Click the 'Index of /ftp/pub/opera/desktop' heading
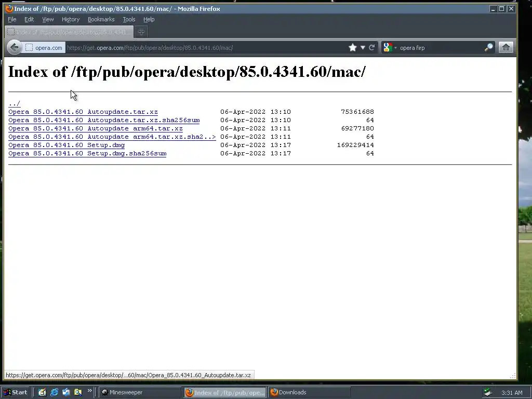Screen dimensions: 532x399 click(x=187, y=72)
